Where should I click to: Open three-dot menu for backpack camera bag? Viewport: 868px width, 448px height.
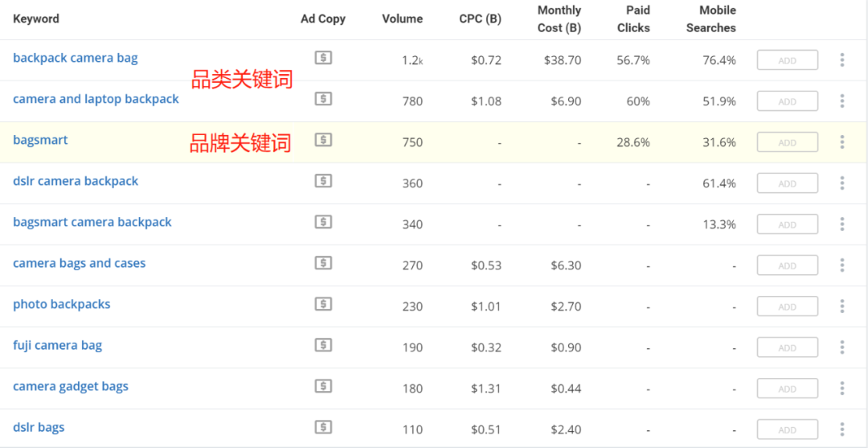tap(842, 60)
